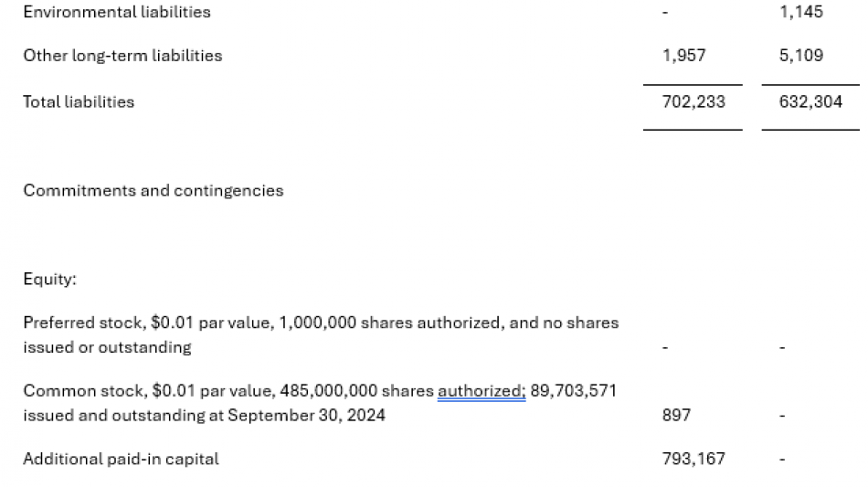Click the Additional paid-in capital label
Viewport: 868px width, 487px height.
tap(121, 460)
